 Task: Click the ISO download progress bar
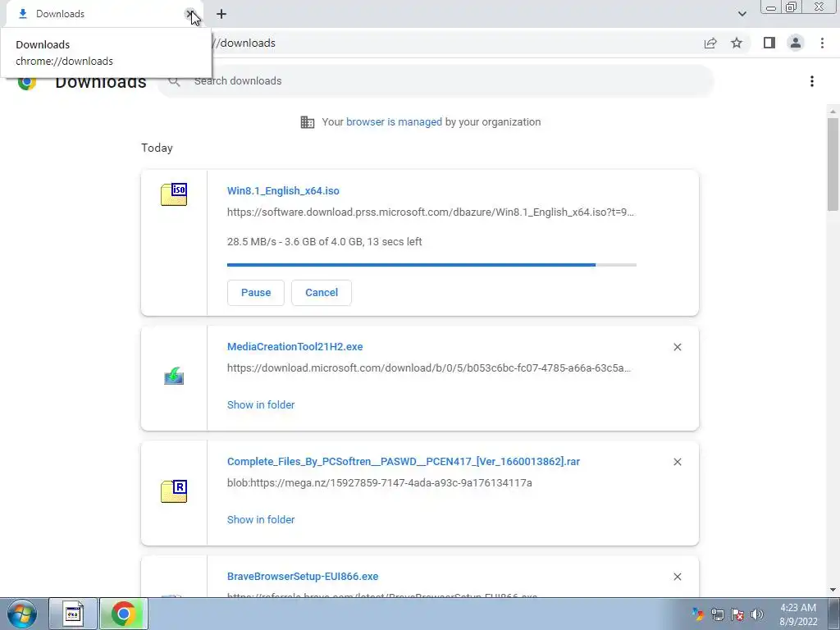point(431,265)
